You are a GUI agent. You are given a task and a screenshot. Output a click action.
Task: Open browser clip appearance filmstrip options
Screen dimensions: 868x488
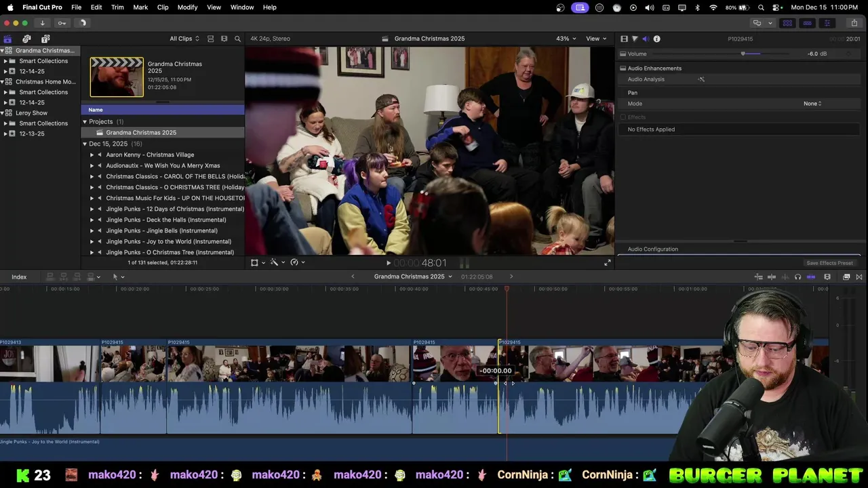[224, 39]
